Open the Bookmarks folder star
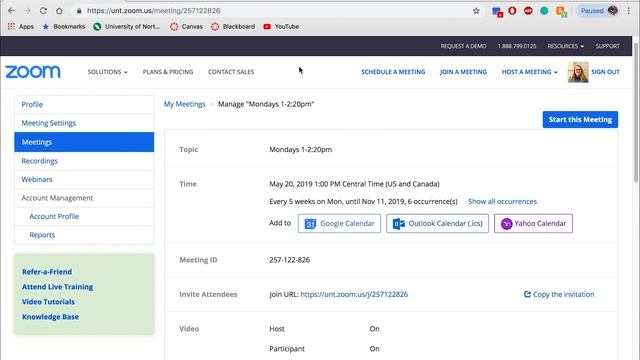The height and width of the screenshot is (360, 640). (64, 27)
